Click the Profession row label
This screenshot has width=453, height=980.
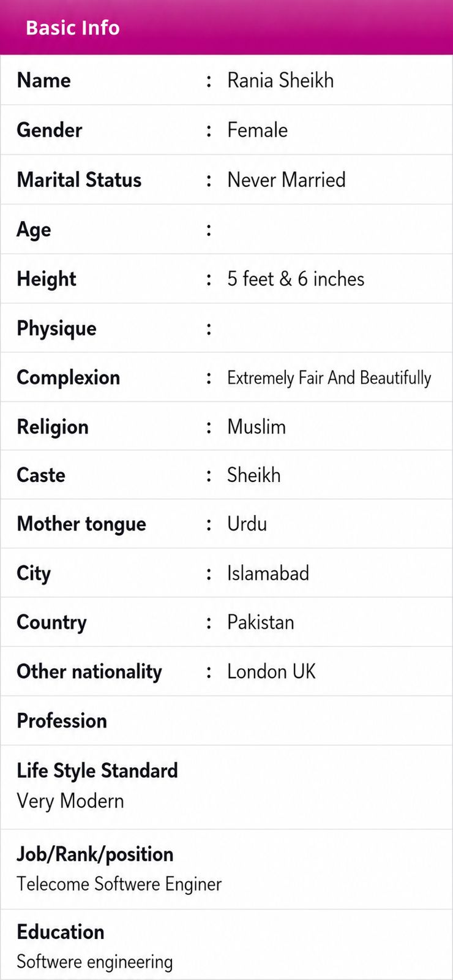coord(62,721)
